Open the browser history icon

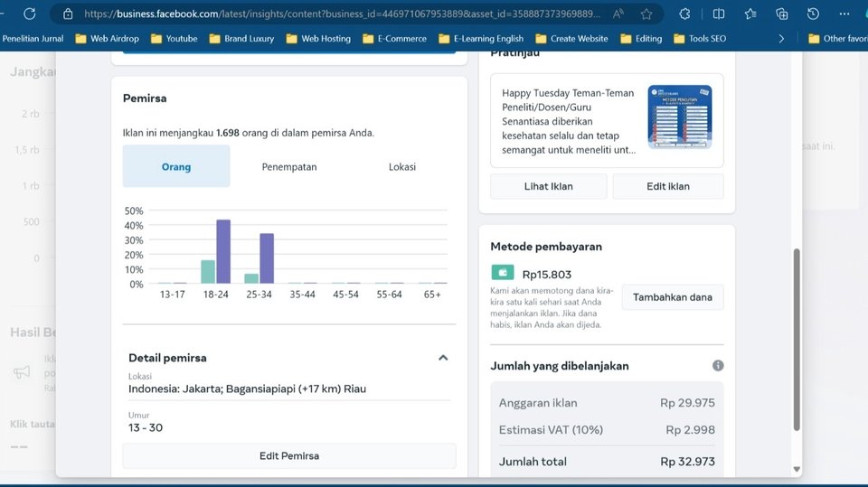click(x=813, y=14)
